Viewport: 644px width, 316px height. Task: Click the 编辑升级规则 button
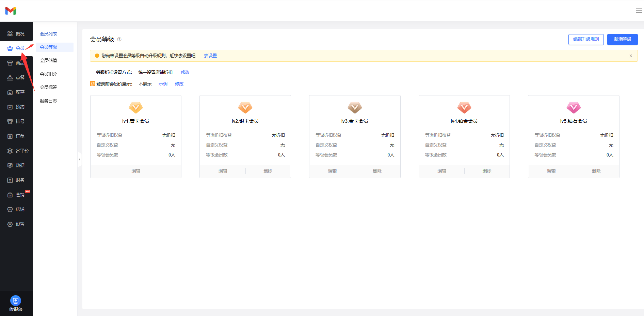click(586, 40)
